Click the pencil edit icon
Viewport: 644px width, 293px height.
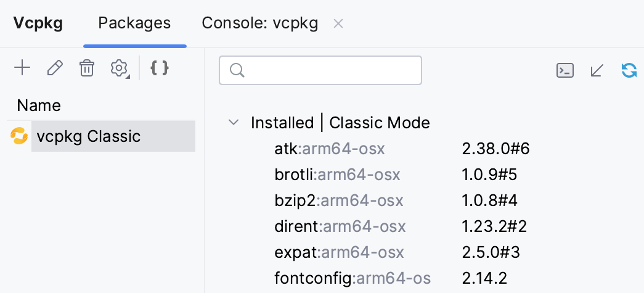tap(55, 68)
